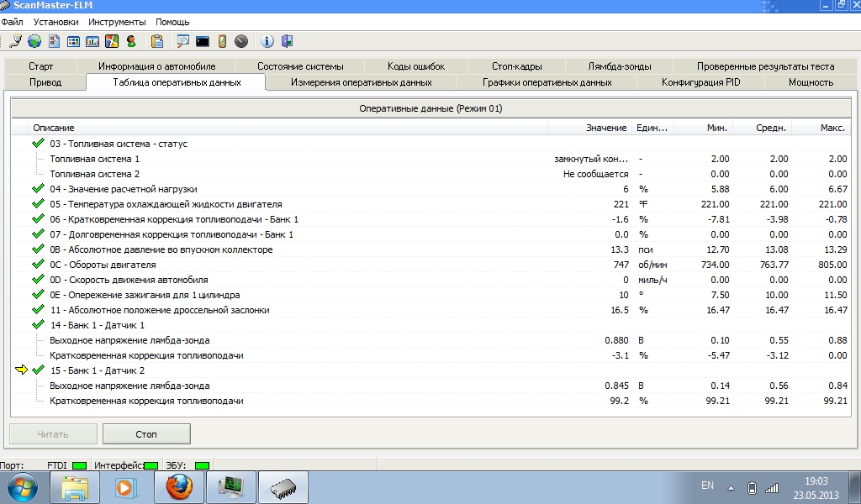
Task: Toggle checkmark for 15 - Банк 1 - Датчик 2
Action: click(x=38, y=370)
